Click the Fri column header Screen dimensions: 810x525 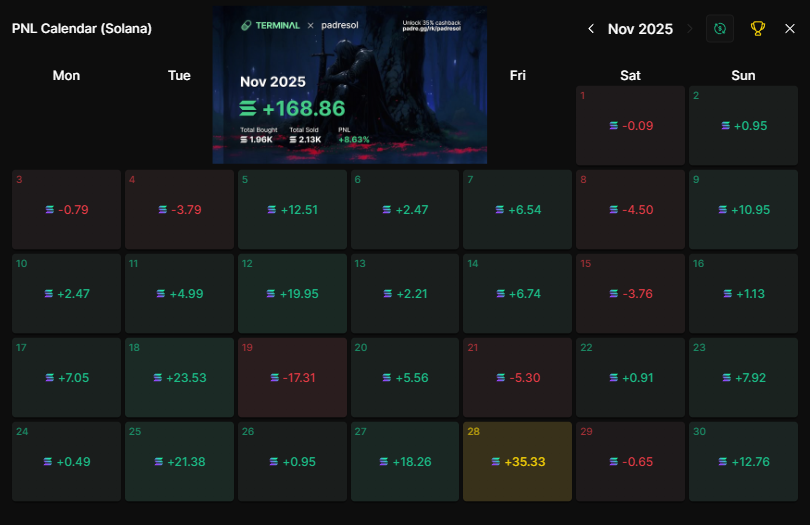click(x=518, y=75)
